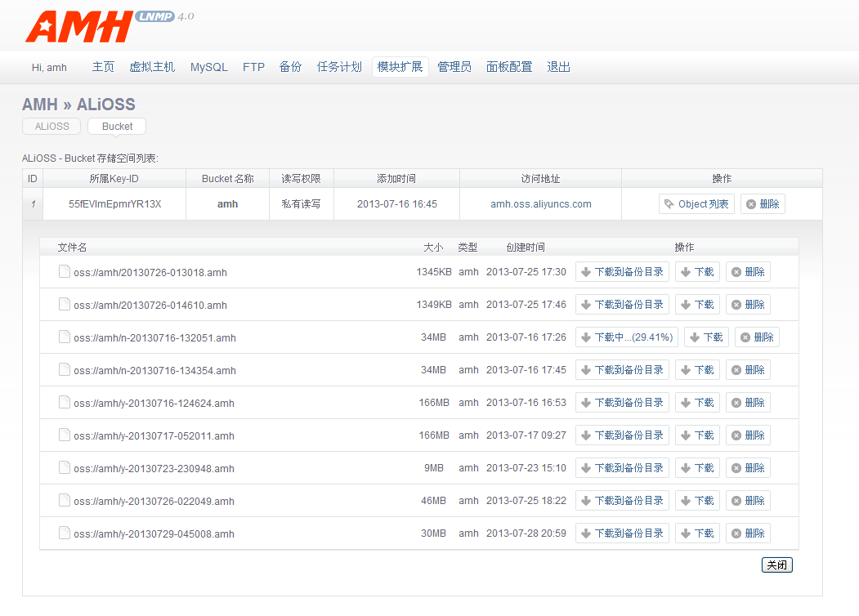Open the 模块扩展 menu
859x616 pixels.
pos(400,67)
